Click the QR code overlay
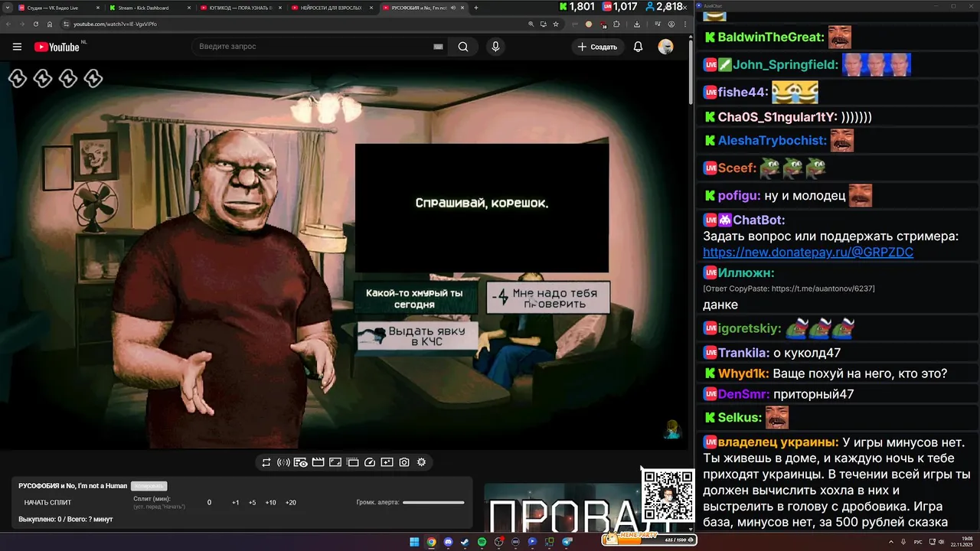The width and height of the screenshot is (980, 551). (668, 496)
